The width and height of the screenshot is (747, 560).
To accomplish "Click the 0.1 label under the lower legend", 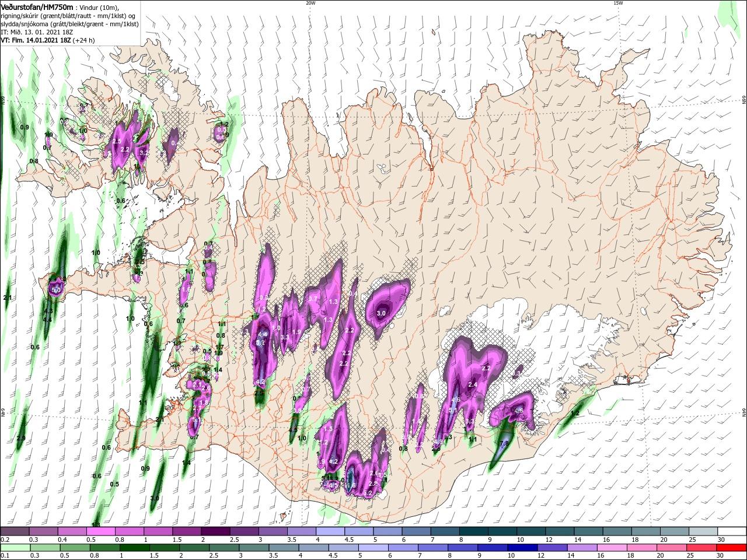I will 4,556.
